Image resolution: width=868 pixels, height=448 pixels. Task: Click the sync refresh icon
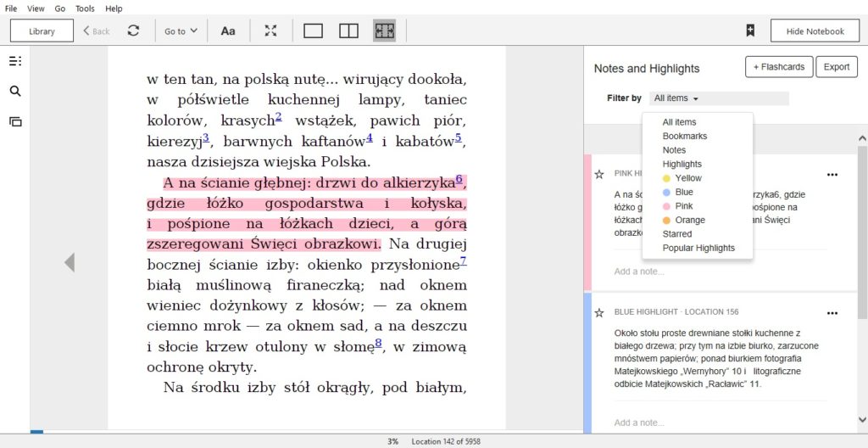coord(133,31)
